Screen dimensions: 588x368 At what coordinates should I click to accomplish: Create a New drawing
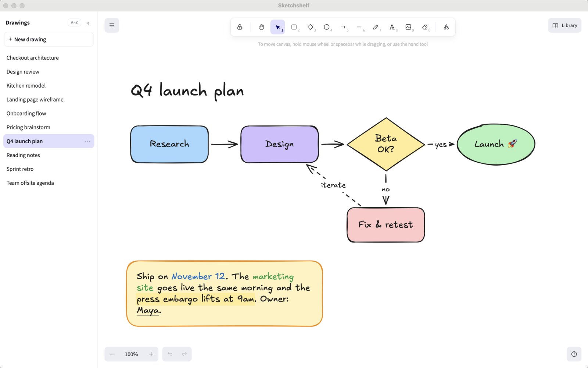click(49, 39)
